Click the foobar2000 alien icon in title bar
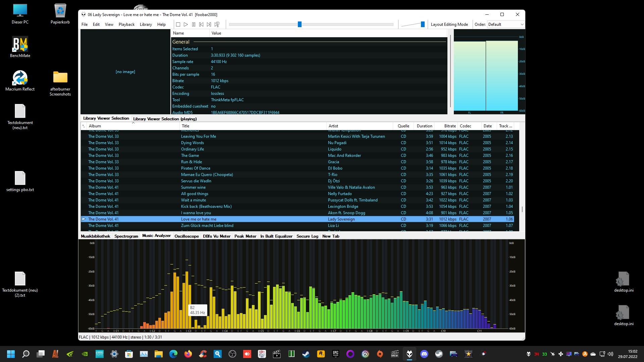 click(84, 14)
